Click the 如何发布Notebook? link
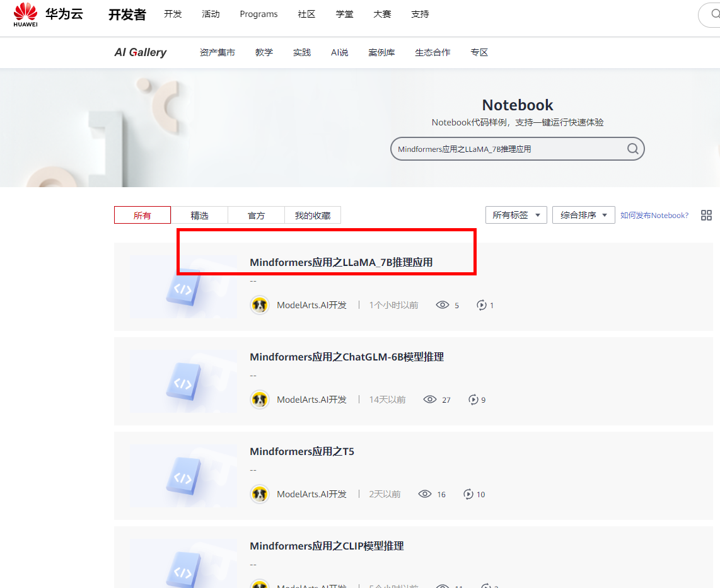Screen dimensions: 720x588 (x=654, y=216)
